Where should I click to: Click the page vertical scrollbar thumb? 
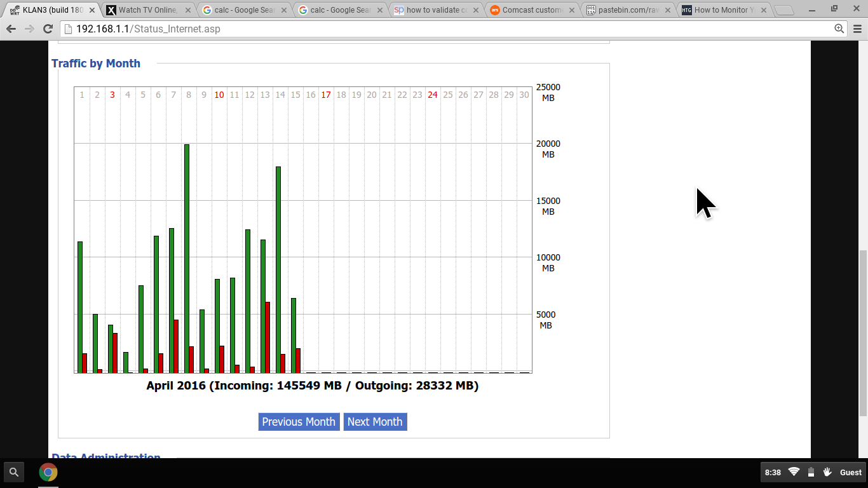click(862, 333)
